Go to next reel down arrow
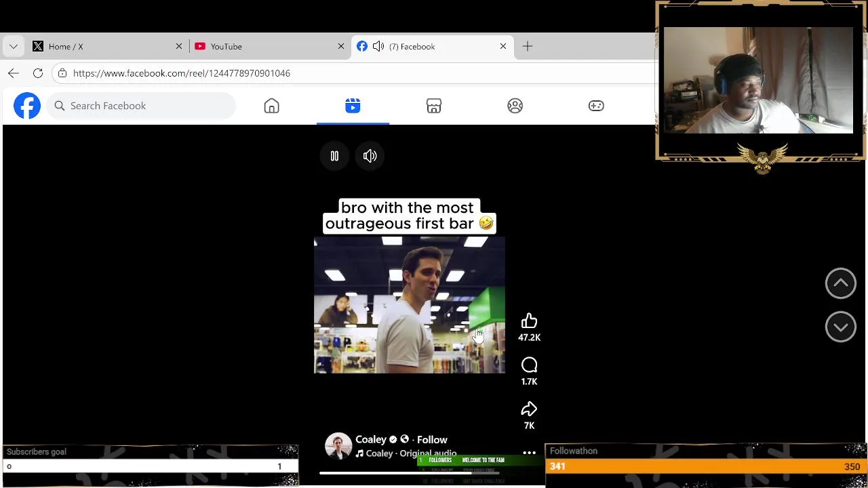 (x=840, y=327)
